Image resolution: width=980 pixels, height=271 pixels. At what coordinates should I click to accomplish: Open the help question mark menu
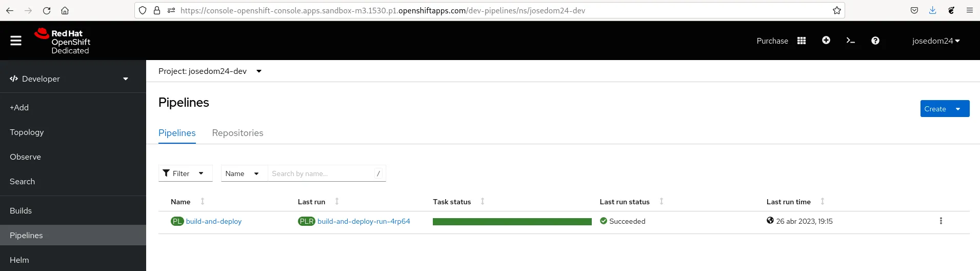coord(875,41)
